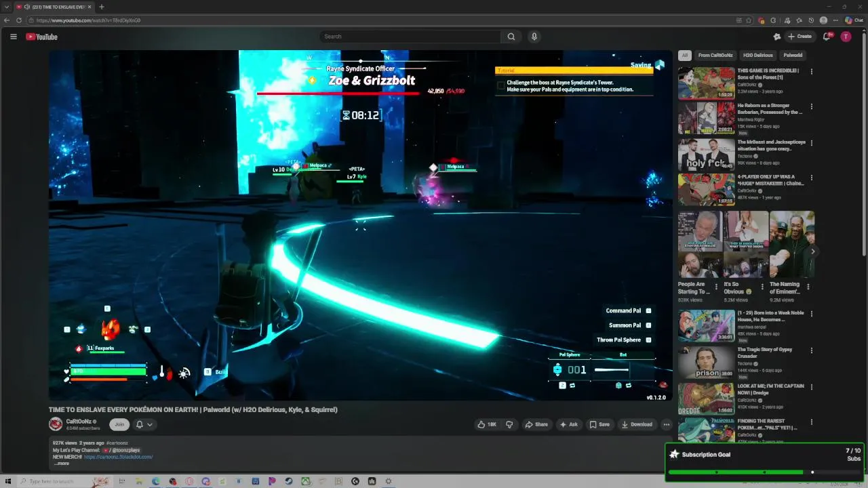Open options for 'MrBeast and Jacksepticeye' video

point(811,142)
